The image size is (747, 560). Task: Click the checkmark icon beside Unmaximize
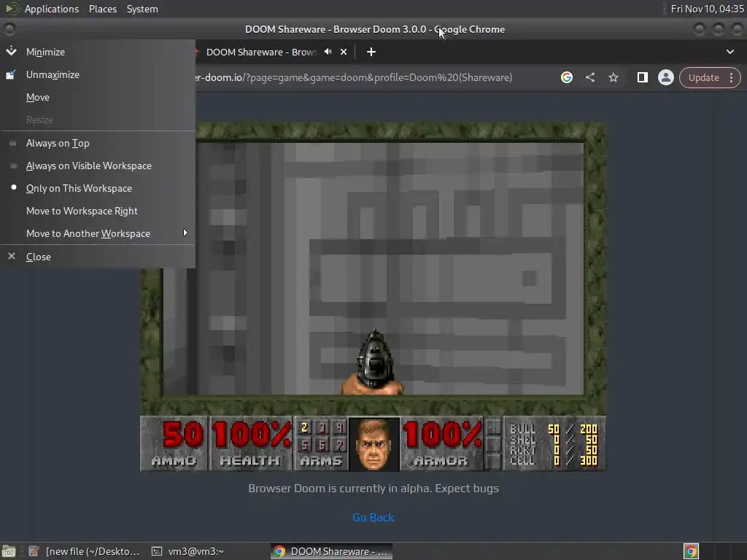point(11,74)
